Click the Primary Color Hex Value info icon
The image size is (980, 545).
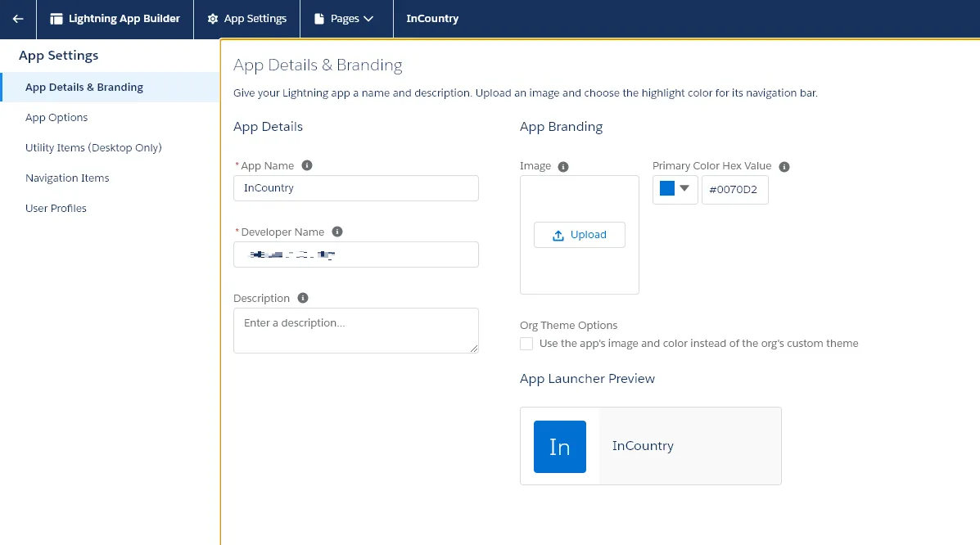click(x=784, y=166)
